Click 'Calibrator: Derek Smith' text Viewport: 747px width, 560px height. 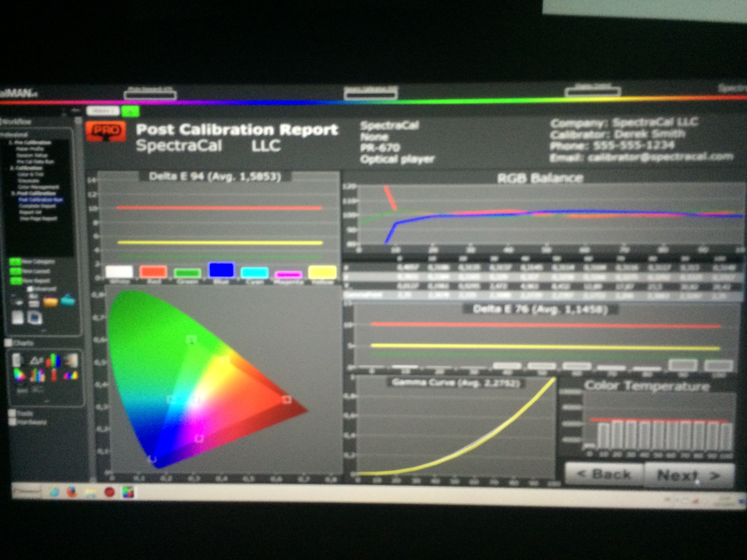(x=618, y=134)
